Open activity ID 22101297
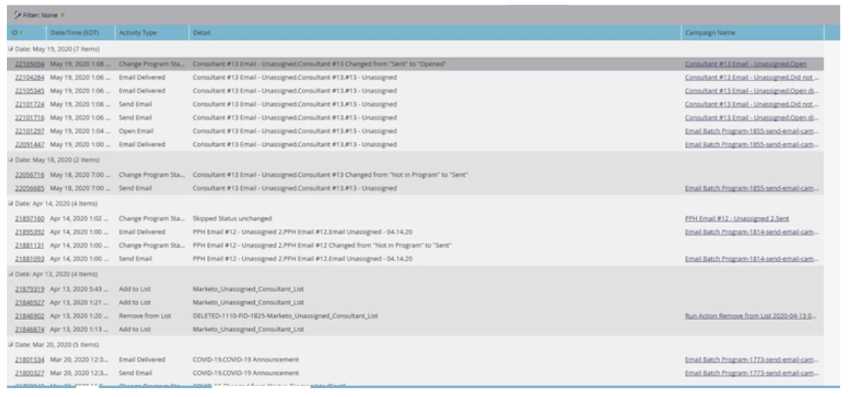868x397 pixels. coord(30,131)
